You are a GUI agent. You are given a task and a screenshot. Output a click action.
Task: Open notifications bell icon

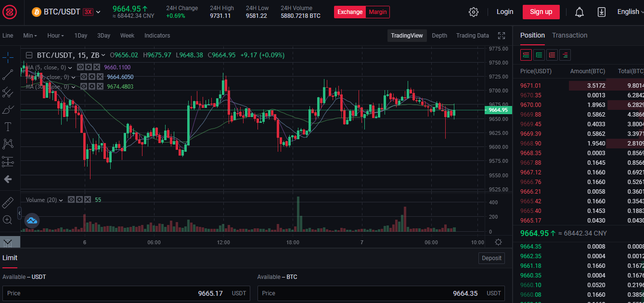point(580,12)
